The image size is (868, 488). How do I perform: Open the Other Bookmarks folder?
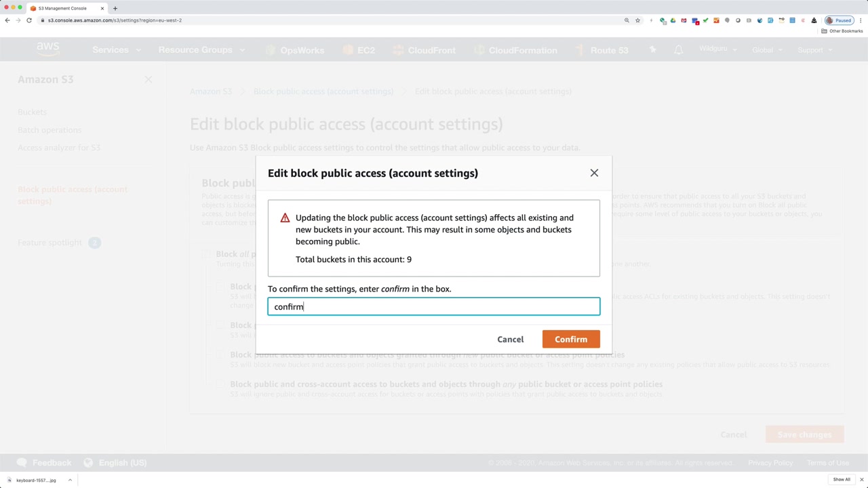(x=842, y=31)
